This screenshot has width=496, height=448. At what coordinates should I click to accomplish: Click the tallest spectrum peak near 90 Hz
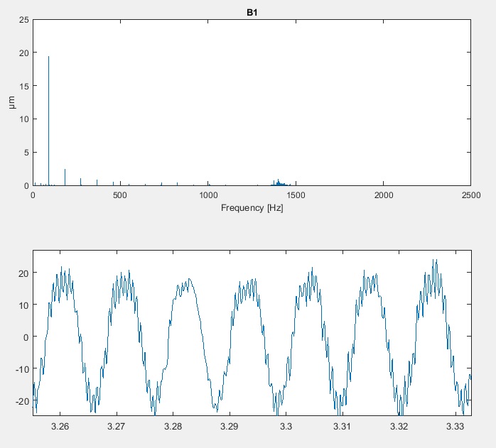[49, 121]
